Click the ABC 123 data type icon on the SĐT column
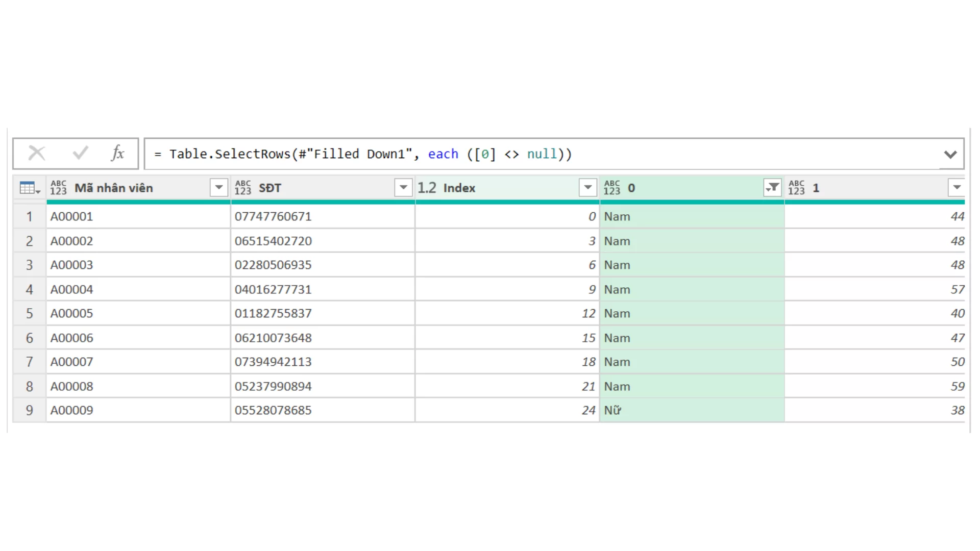 click(x=243, y=187)
